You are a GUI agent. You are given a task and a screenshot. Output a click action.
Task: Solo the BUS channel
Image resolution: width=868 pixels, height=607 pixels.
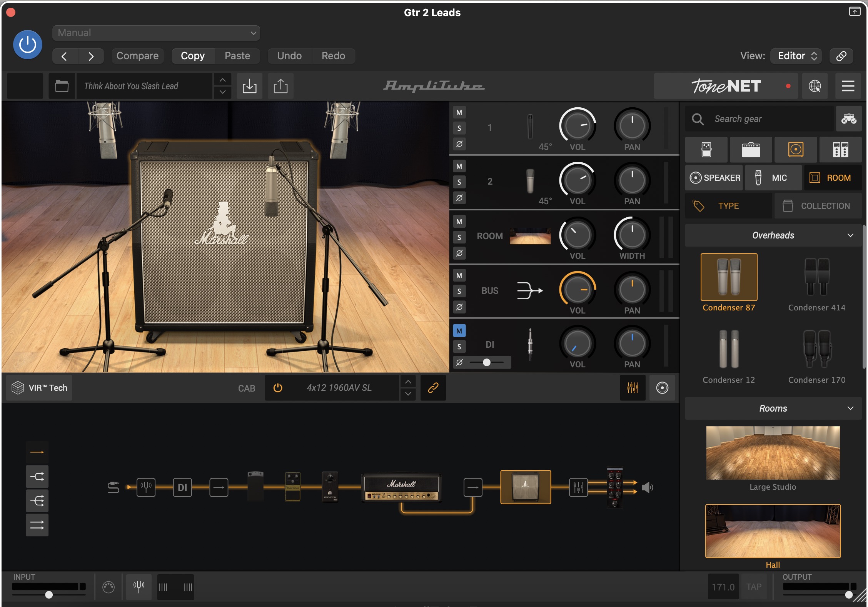459,292
